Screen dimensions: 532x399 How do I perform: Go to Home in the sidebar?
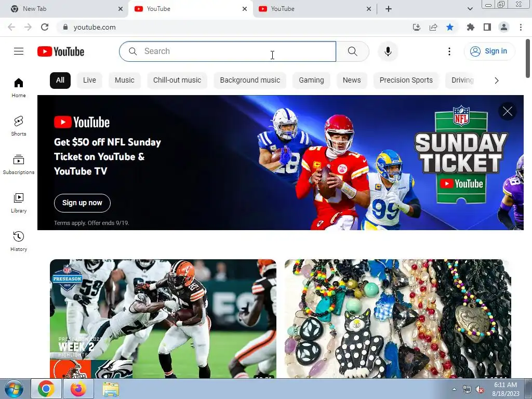click(x=19, y=88)
